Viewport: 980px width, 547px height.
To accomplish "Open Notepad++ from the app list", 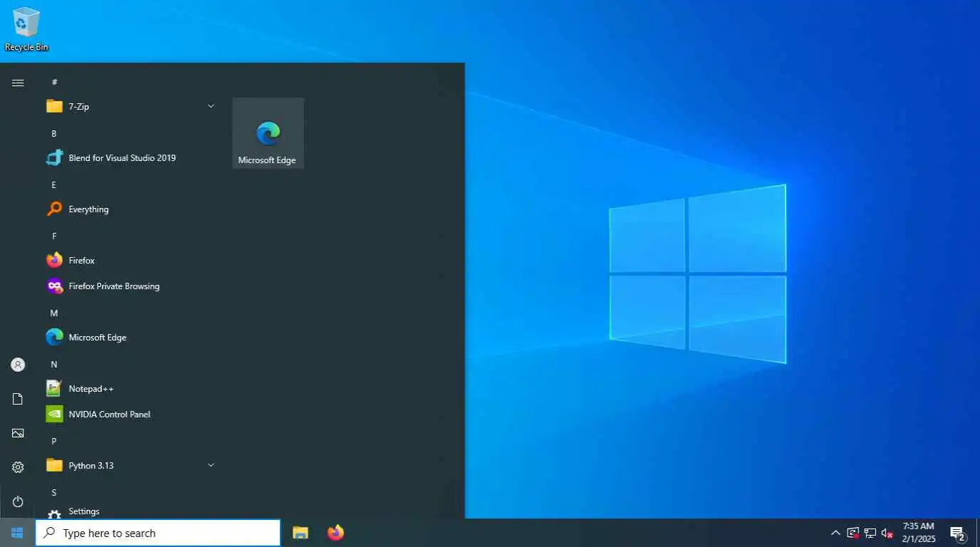I will pyautogui.click(x=132, y=389).
